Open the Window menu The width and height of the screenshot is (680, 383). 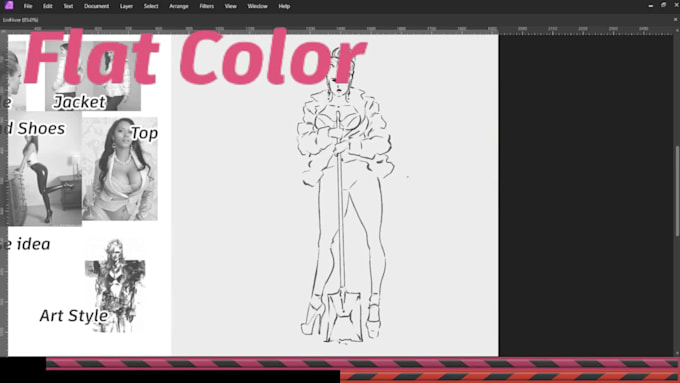(257, 6)
